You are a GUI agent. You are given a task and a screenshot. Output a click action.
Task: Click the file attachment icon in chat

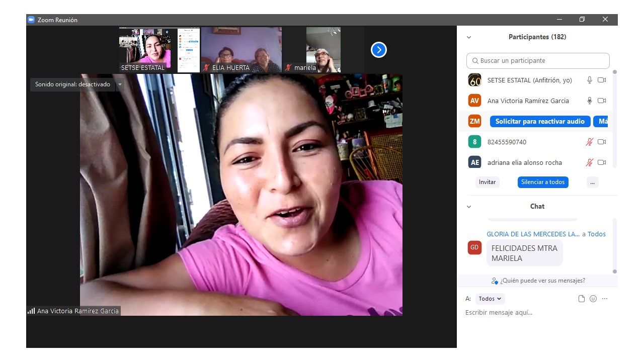[x=582, y=299]
